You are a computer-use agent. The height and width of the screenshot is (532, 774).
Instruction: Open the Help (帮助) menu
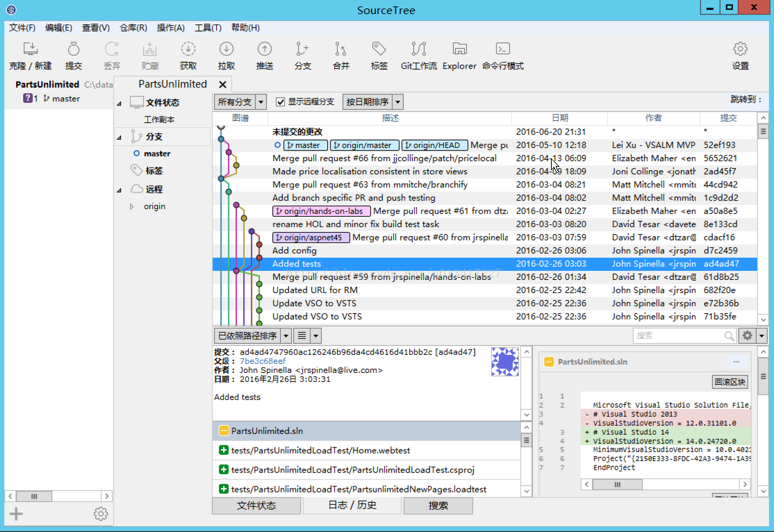[x=245, y=28]
